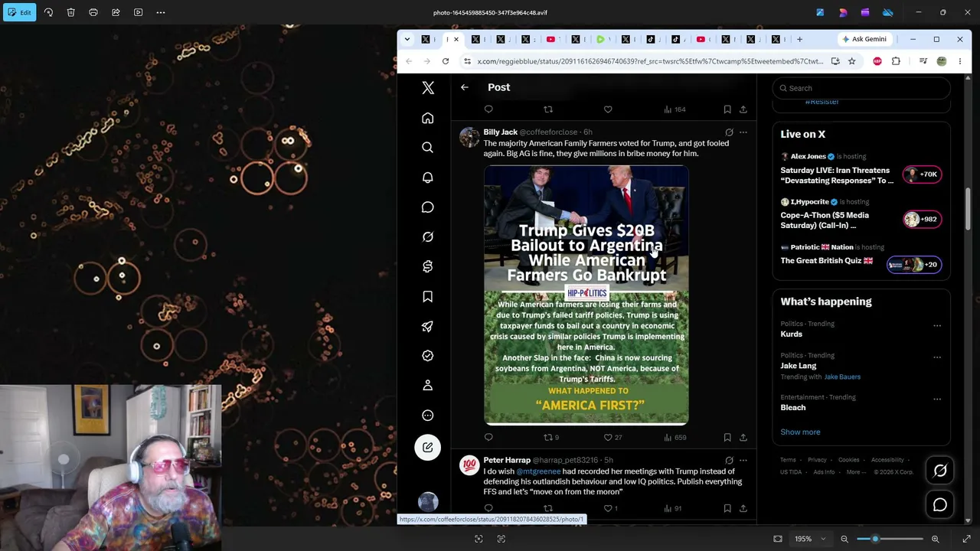Open more options for the Kurds trend

tap(937, 325)
